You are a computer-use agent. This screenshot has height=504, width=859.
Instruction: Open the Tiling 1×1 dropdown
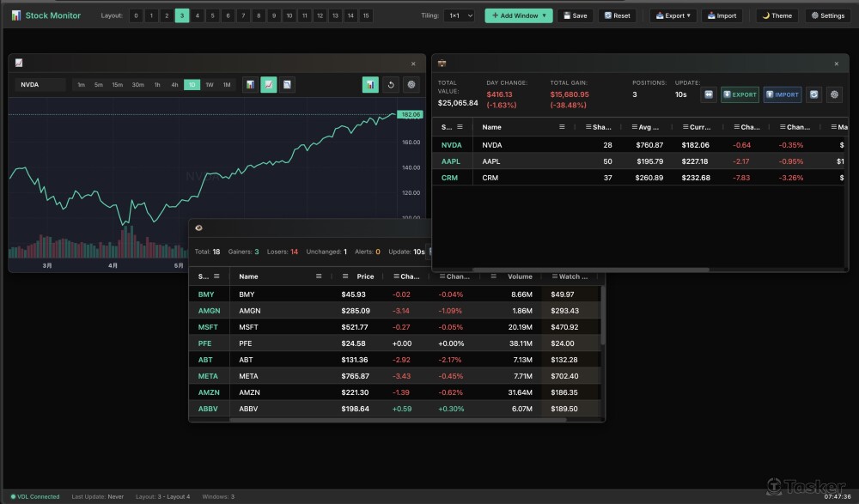coord(460,15)
